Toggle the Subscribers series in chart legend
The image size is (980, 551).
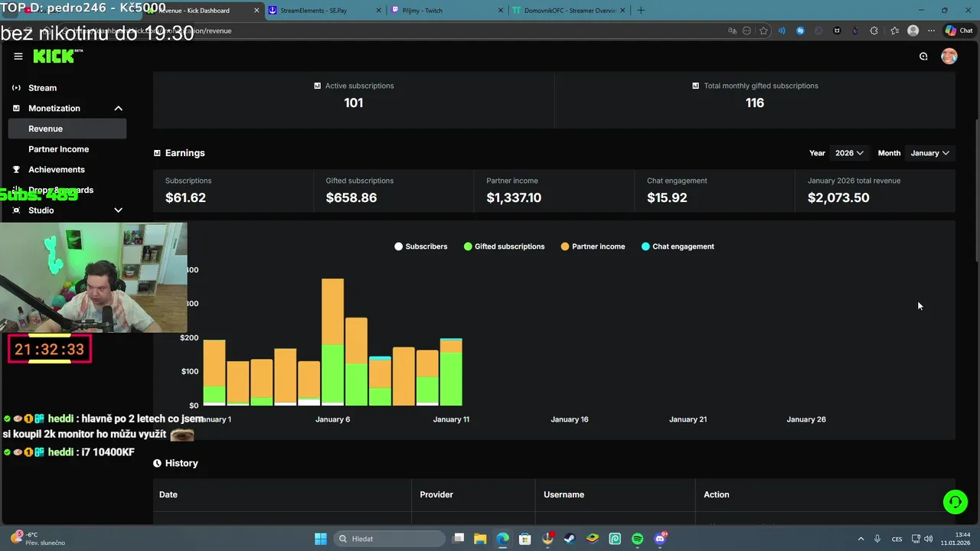coord(421,246)
